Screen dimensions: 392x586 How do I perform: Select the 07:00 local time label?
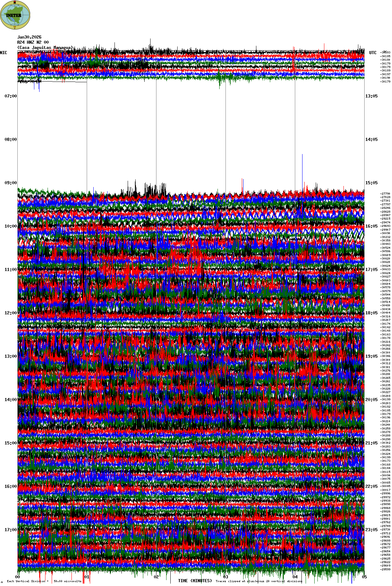pyautogui.click(x=11, y=96)
